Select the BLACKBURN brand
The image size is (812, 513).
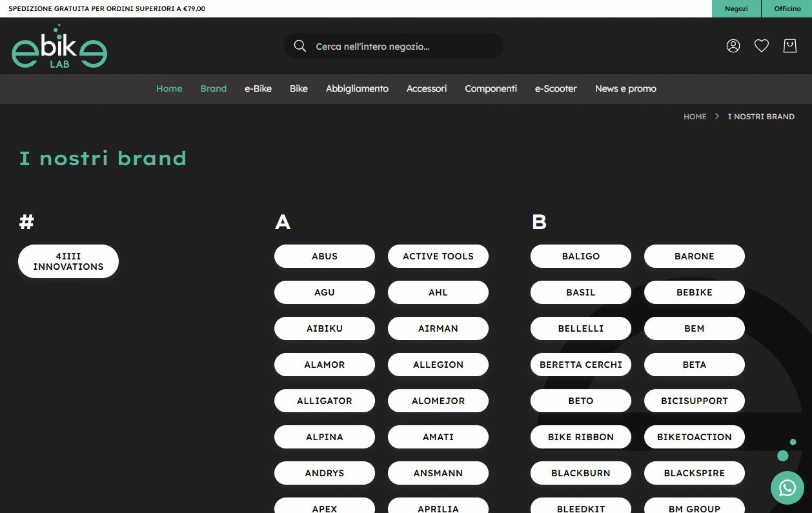tap(581, 473)
